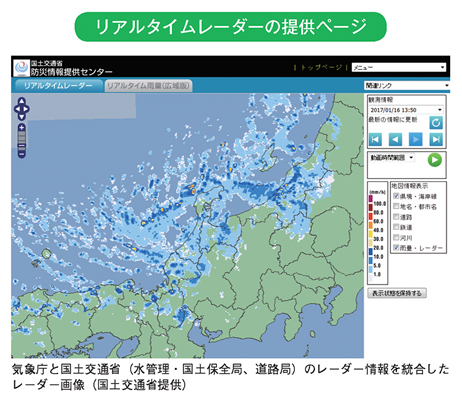Click the 防災情報提供センター logo
Viewport: 462px width, 396px height.
(21, 67)
